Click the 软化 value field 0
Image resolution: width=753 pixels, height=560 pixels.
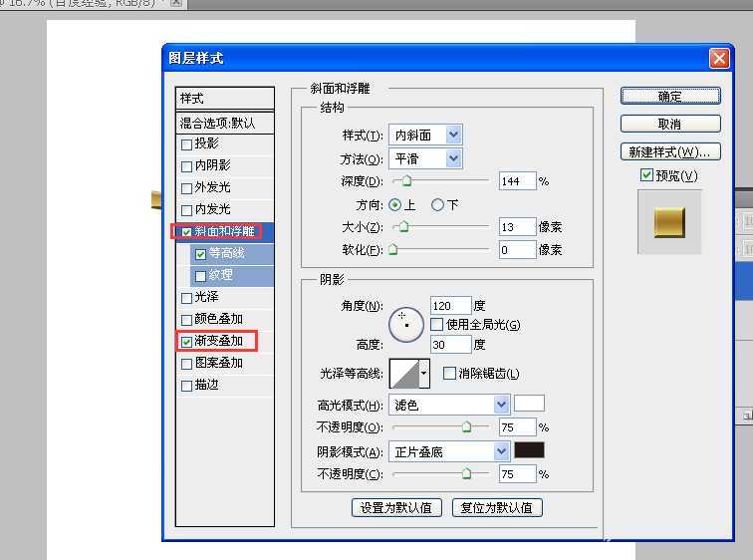[517, 250]
